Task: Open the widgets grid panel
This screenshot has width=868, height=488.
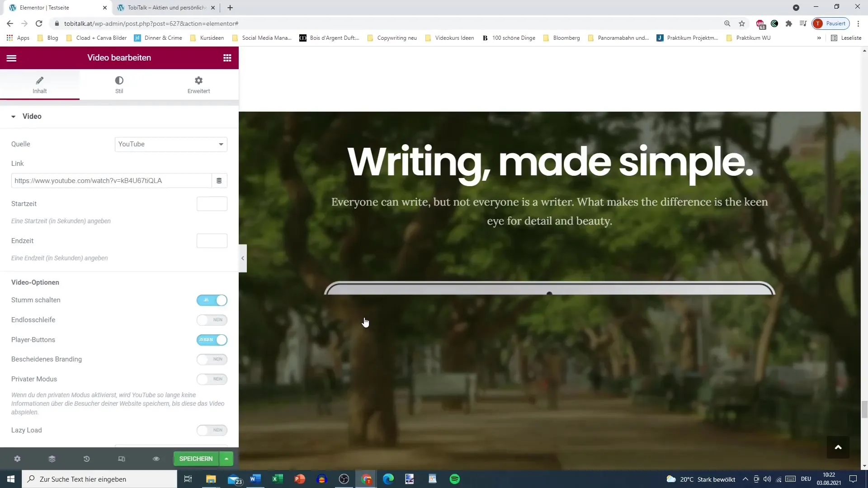Action: (227, 58)
